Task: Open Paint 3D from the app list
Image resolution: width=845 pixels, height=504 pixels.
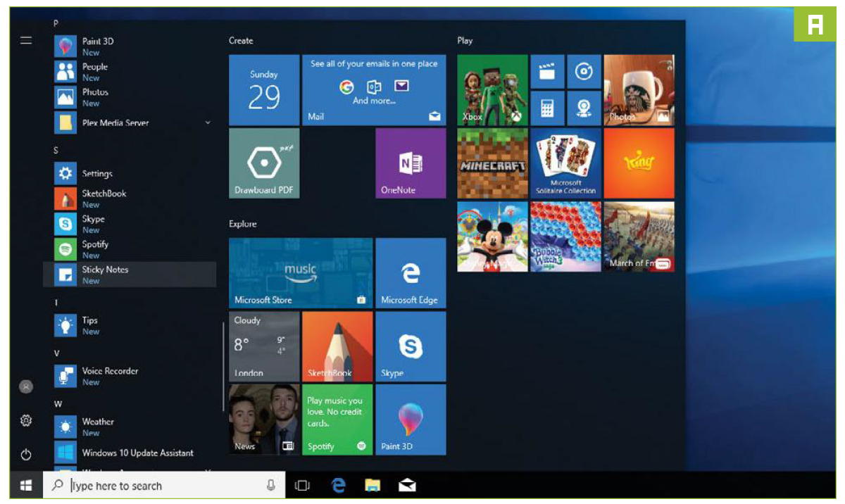Action: 130,46
